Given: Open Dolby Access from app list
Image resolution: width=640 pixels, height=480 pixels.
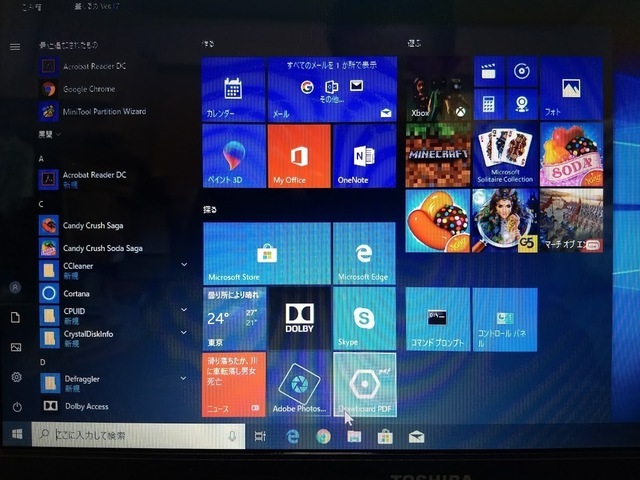Looking at the screenshot, I should click(x=114, y=406).
